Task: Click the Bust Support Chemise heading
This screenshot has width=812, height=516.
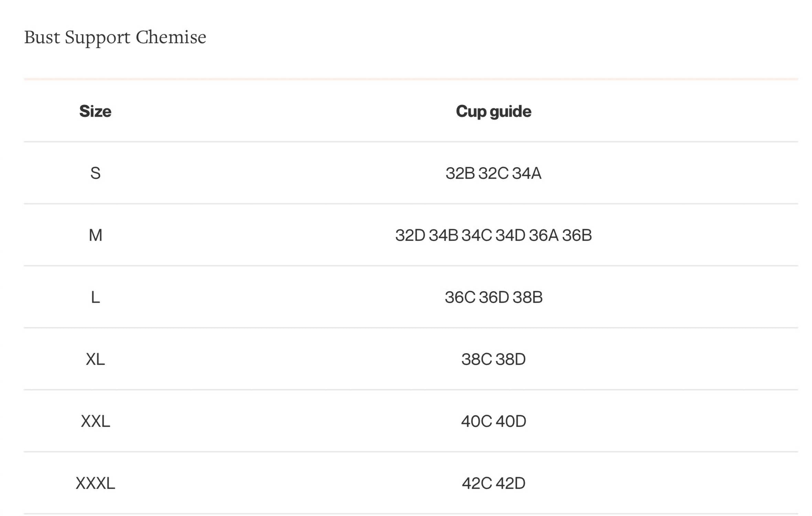Action: [x=115, y=37]
